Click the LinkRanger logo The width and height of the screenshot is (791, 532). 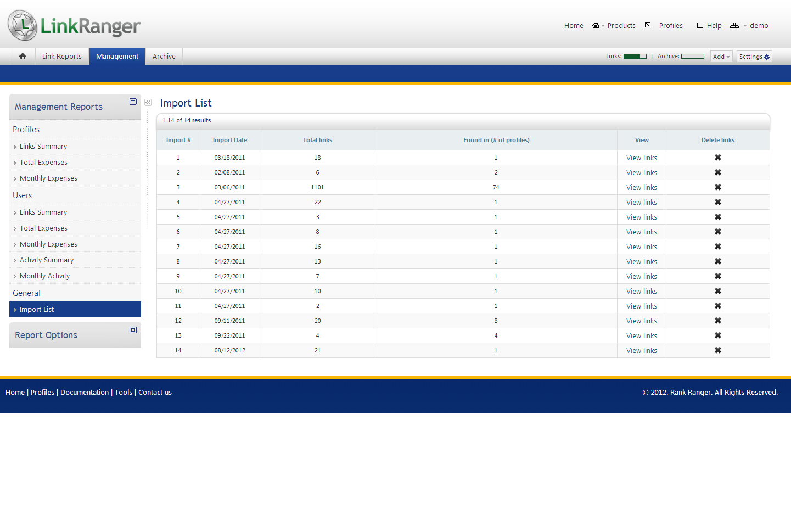click(x=75, y=25)
